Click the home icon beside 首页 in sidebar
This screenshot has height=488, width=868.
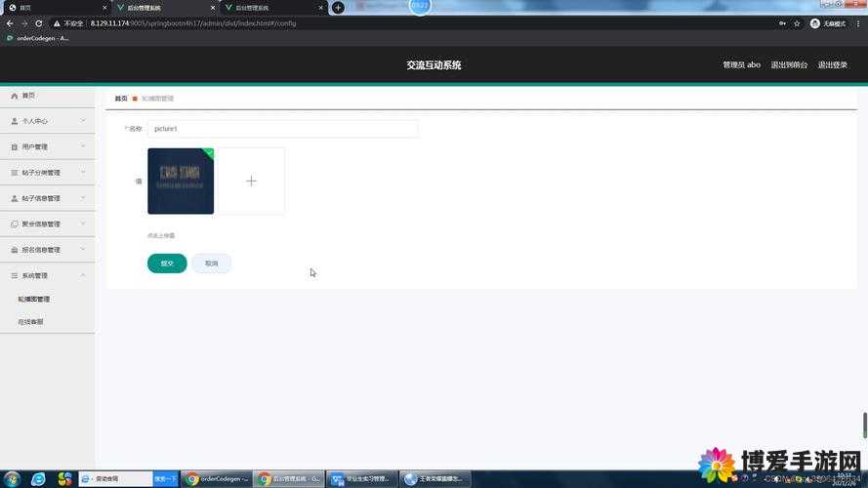point(15,96)
